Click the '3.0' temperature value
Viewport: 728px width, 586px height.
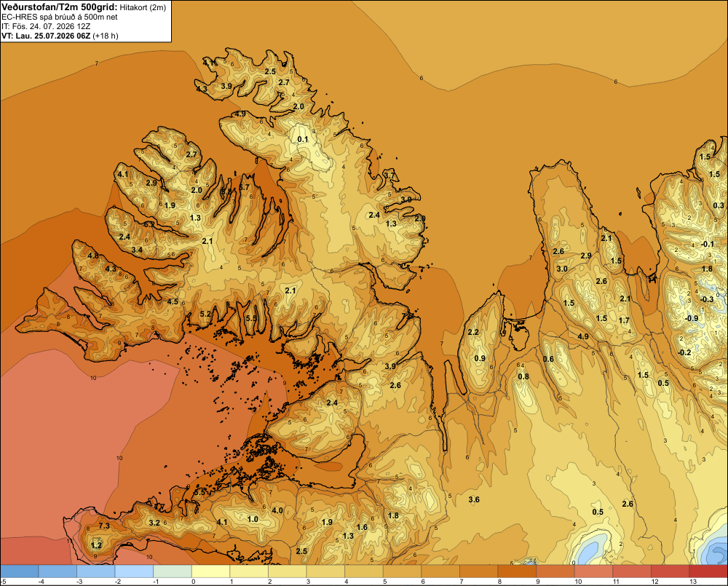point(562,269)
